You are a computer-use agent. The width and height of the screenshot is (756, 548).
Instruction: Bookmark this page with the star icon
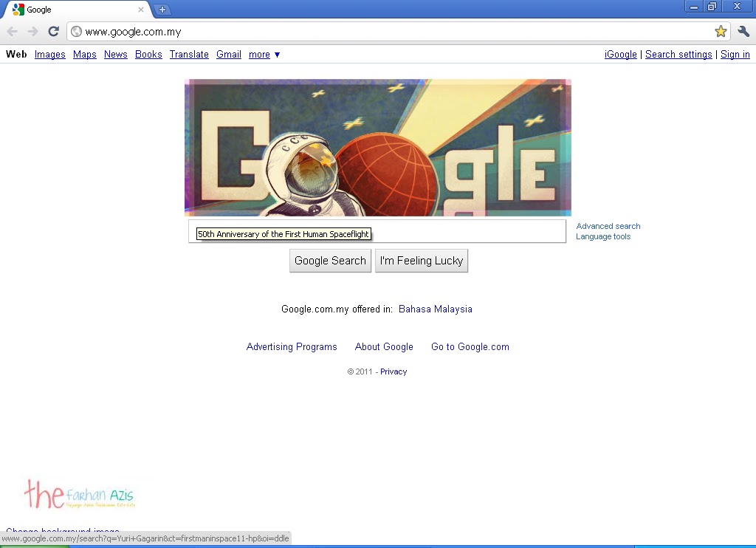coord(721,31)
